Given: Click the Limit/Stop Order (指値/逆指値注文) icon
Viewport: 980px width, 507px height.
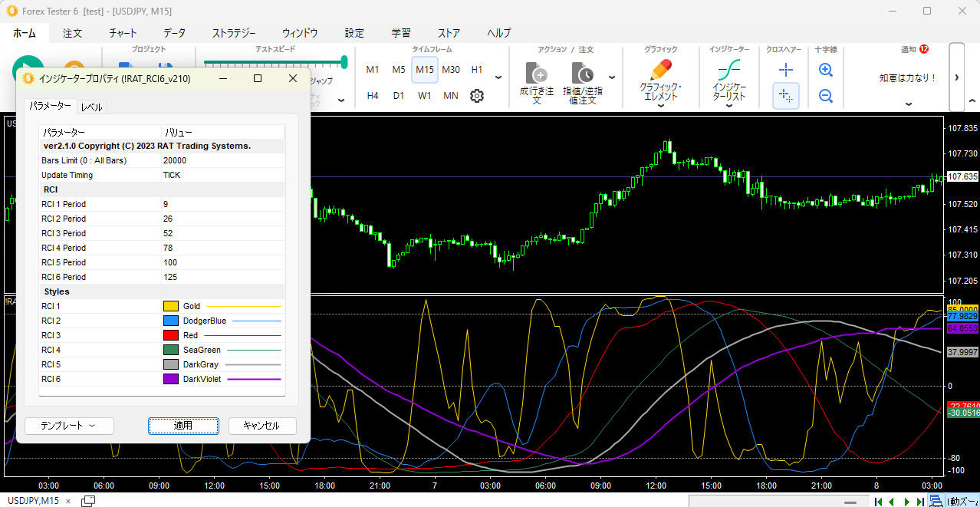Looking at the screenshot, I should 583,74.
